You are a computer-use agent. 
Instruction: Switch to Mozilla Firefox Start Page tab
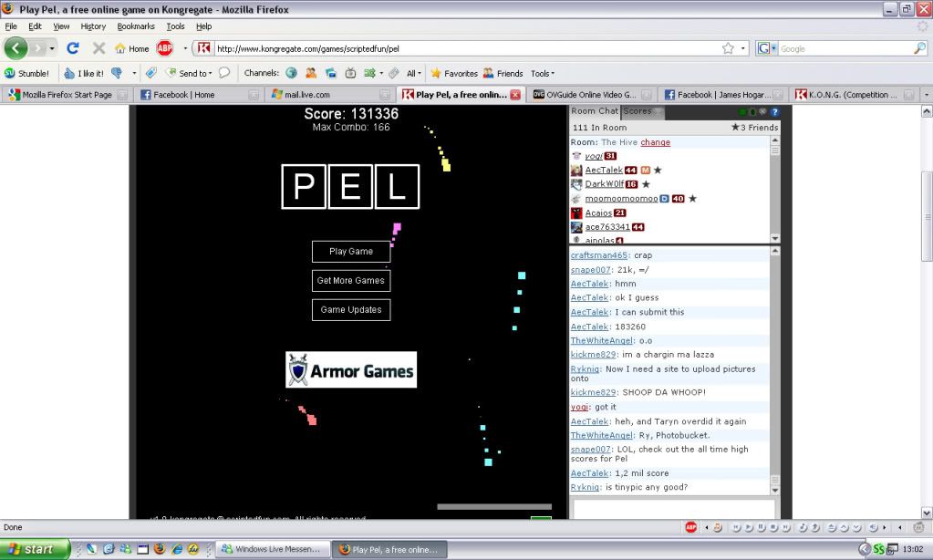(x=66, y=95)
